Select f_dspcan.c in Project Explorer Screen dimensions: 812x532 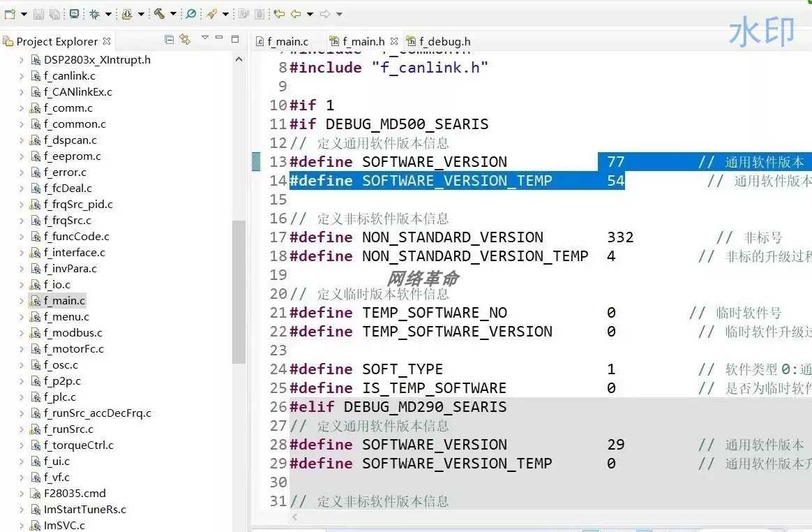tap(70, 140)
